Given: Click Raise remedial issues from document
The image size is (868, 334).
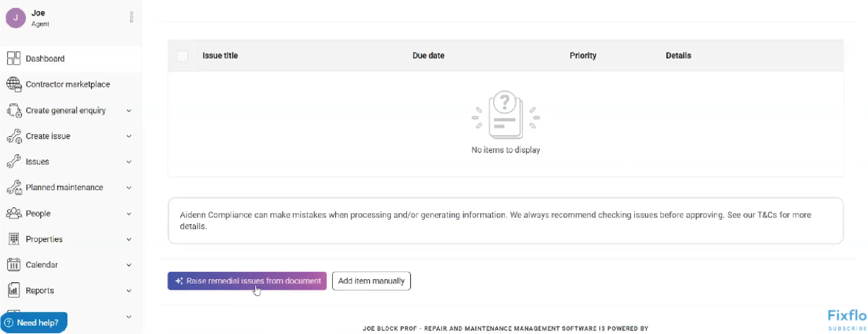Looking at the screenshot, I should click(x=247, y=281).
